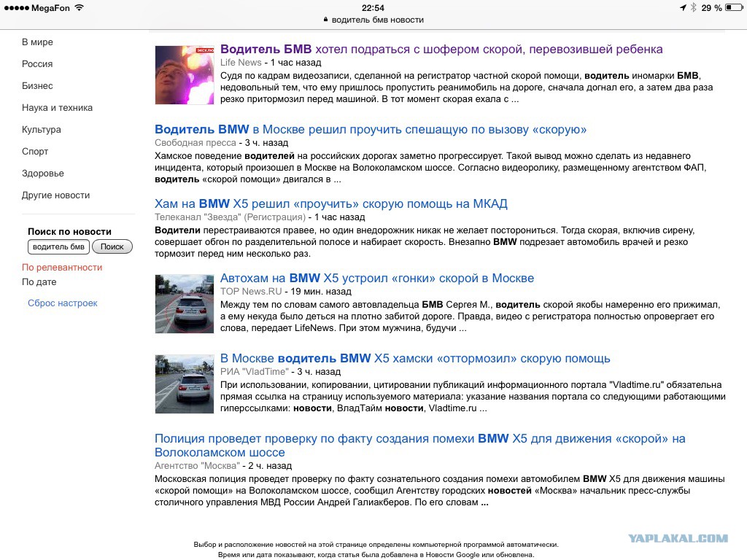Open the РИА VladTime article car thumbnail
The image size is (747, 560).
tap(185, 384)
